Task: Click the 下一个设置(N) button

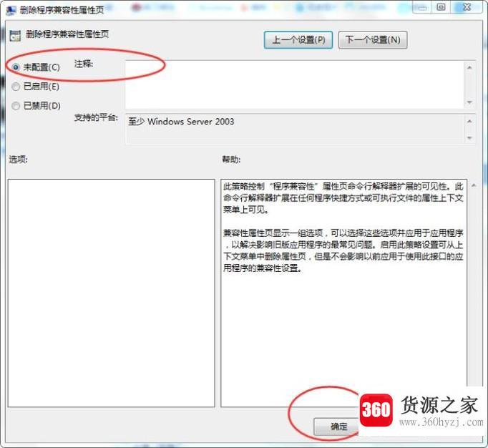Action: click(x=373, y=40)
